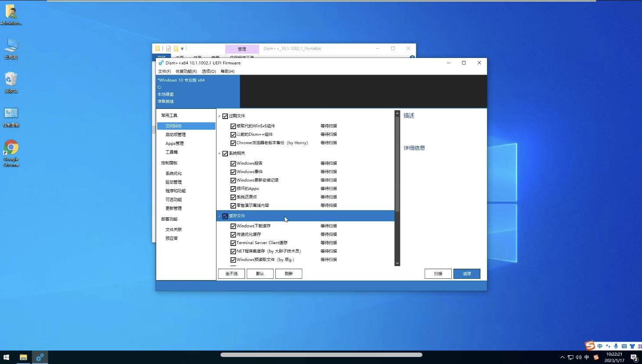
Task: Toggle the Windows下载缓存 checkbox
Action: coord(233,226)
